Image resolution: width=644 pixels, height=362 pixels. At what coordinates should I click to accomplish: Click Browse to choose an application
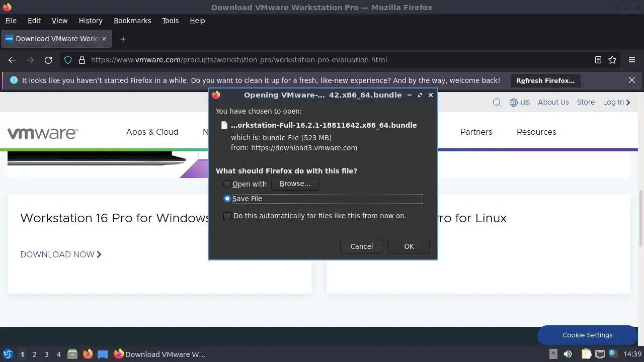[x=295, y=184]
